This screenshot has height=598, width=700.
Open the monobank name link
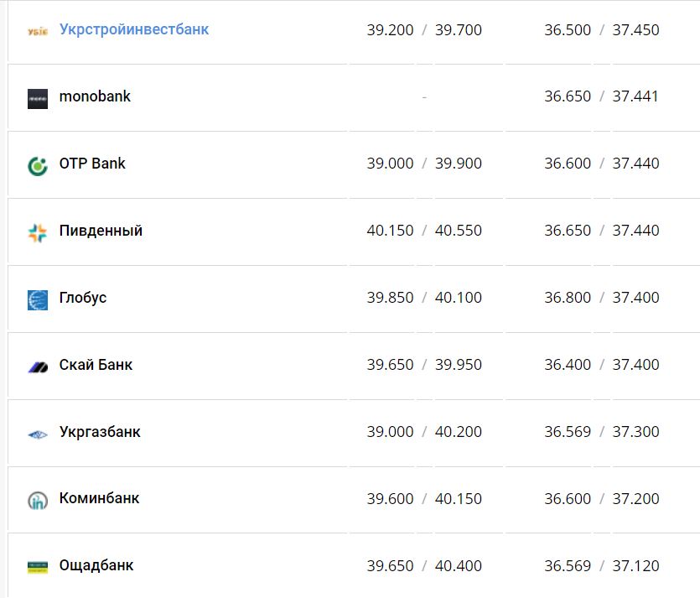95,96
